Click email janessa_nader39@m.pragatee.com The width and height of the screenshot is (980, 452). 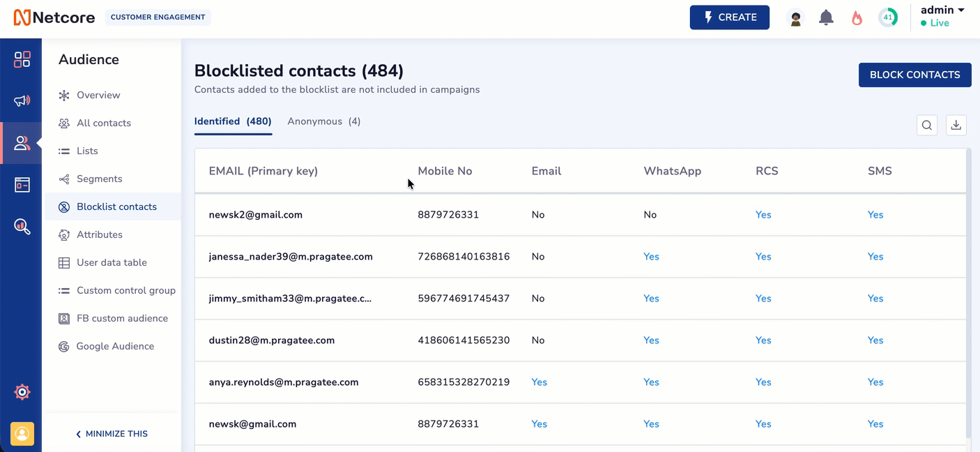point(291,257)
